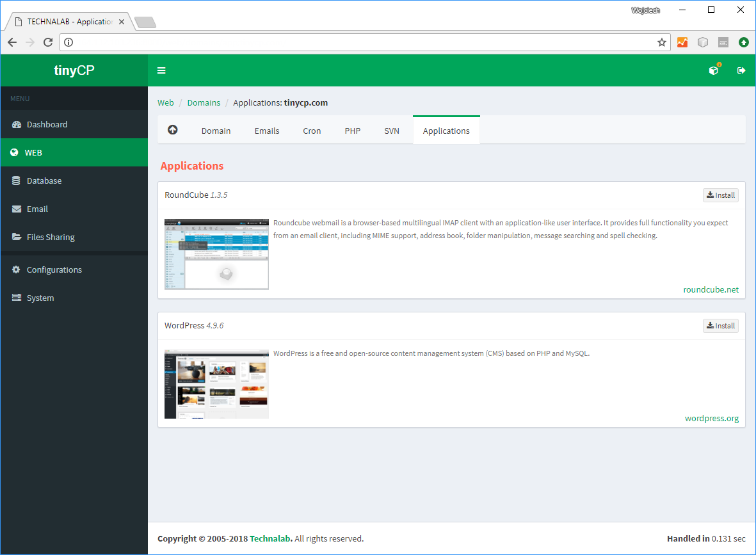Viewport: 756px width, 555px height.
Task: Toggle the sidebar hamburger menu icon
Action: click(x=161, y=70)
